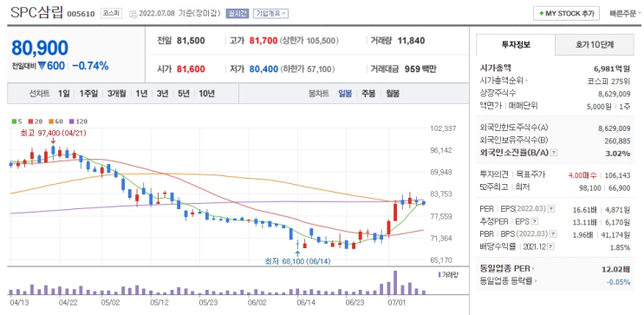Click the calendar icon beside 2022.07.08
The height and width of the screenshot is (315, 644).
133,14
